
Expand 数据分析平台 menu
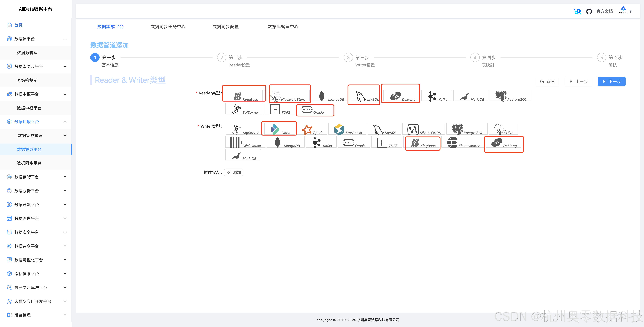coord(65,191)
